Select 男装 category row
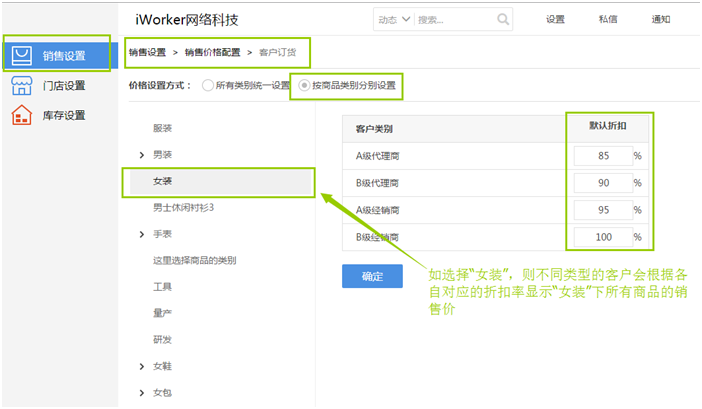Viewport: 702px width, 409px height. click(163, 154)
